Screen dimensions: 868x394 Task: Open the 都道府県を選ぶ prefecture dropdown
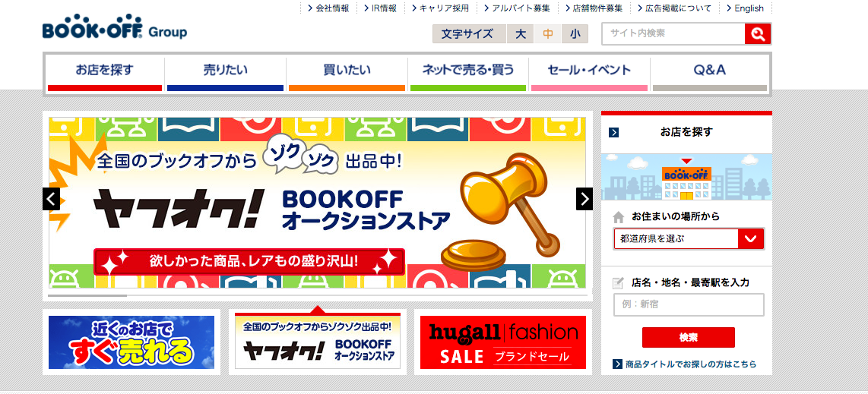689,238
